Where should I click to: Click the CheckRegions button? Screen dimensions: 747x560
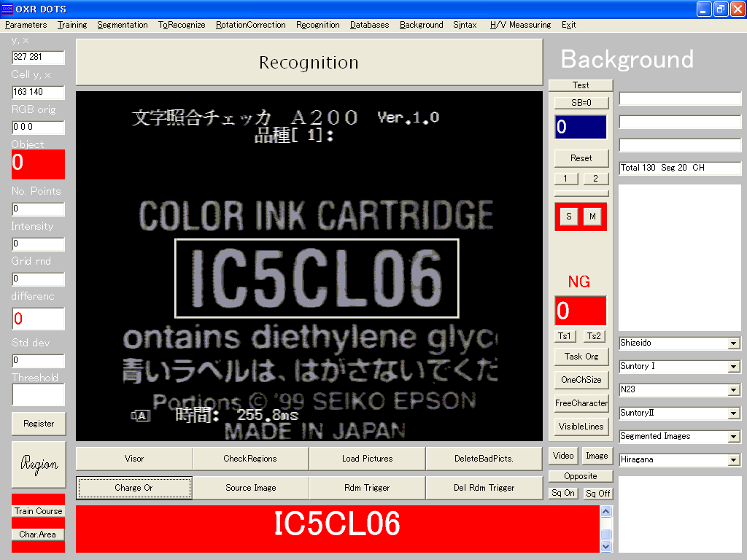[x=251, y=459]
